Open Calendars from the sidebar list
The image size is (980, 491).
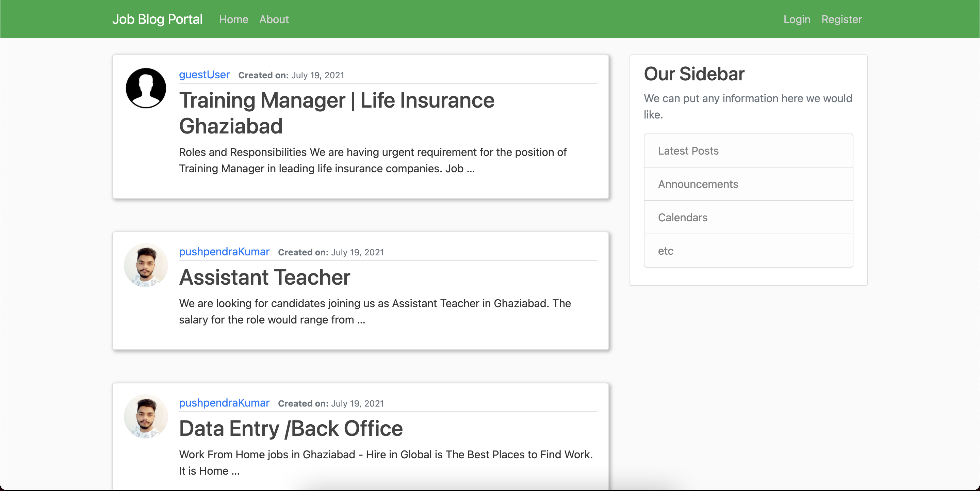(x=683, y=217)
